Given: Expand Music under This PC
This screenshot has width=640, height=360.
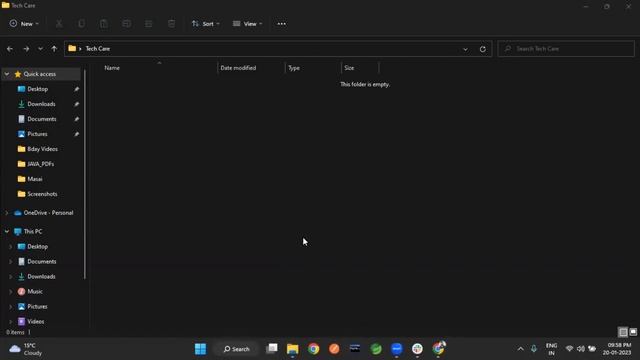Looking at the screenshot, I should point(11,291).
